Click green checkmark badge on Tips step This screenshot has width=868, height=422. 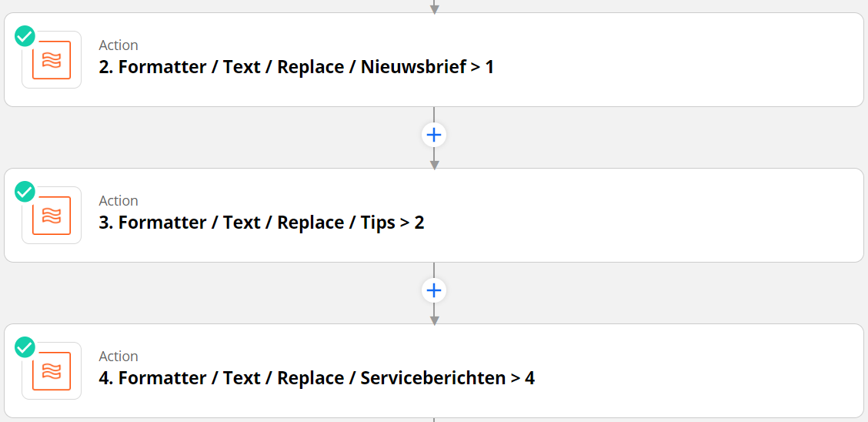[x=25, y=192]
